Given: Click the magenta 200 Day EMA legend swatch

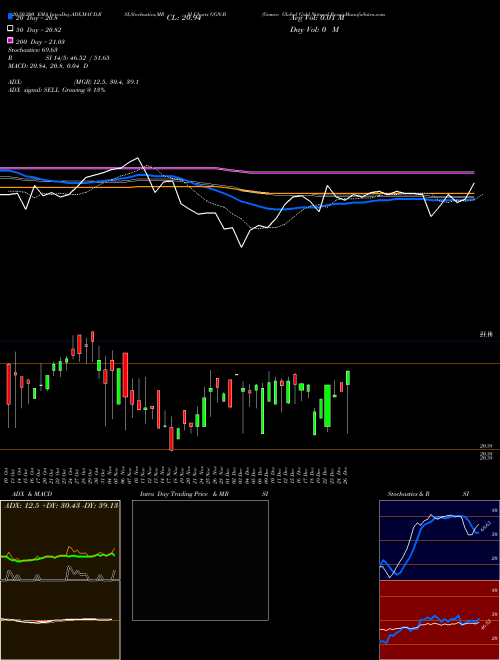Looking at the screenshot, I should click(10, 40).
